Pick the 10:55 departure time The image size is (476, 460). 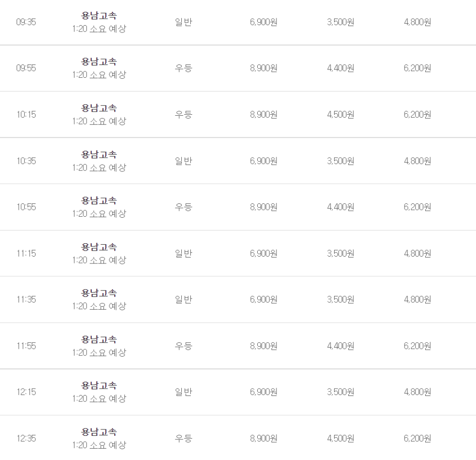click(26, 207)
